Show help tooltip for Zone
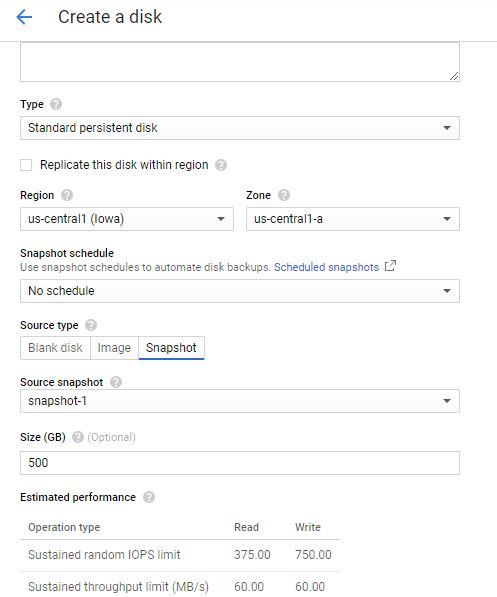497x597 pixels. (x=284, y=195)
